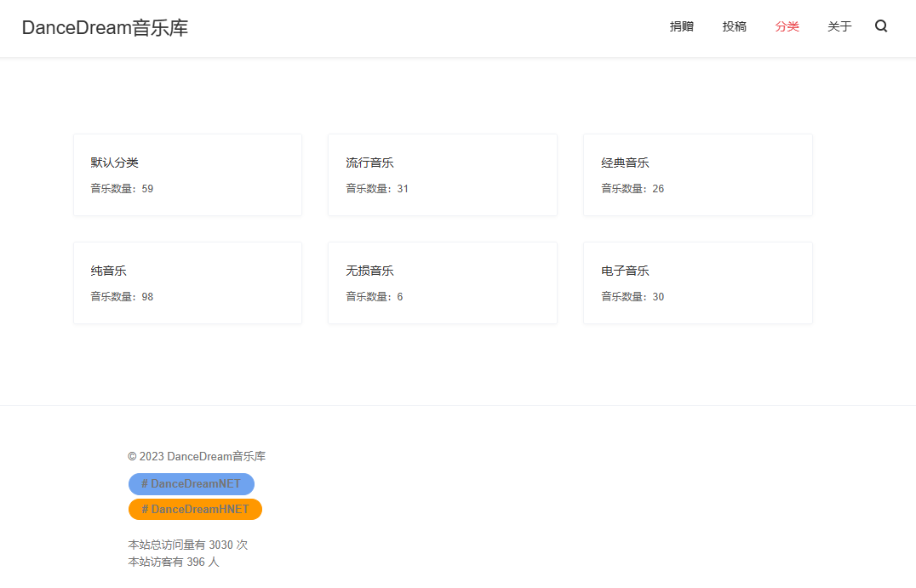
Task: Open the 纯音乐 category card
Action: (x=187, y=283)
